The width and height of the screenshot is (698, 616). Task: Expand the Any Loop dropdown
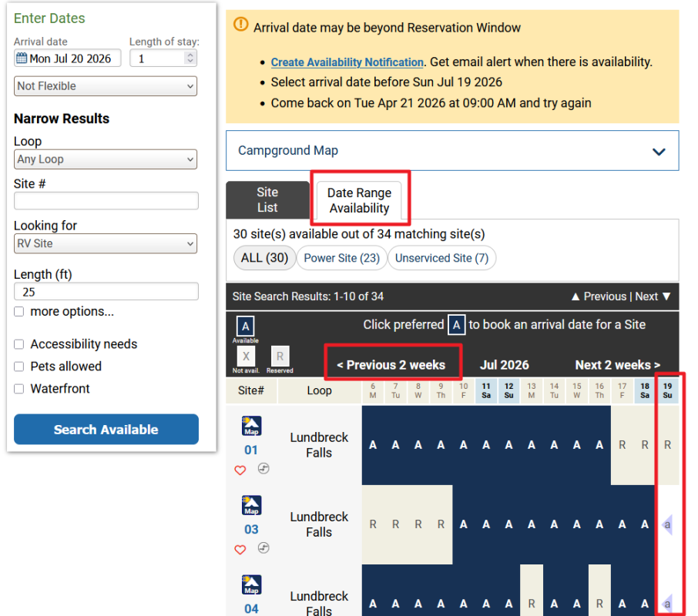point(106,159)
